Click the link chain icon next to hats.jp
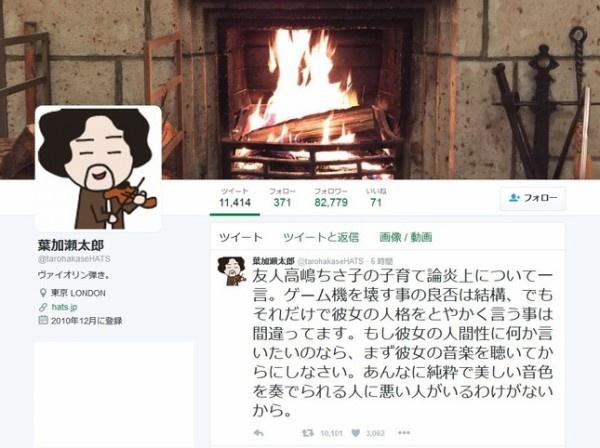 [x=43, y=307]
